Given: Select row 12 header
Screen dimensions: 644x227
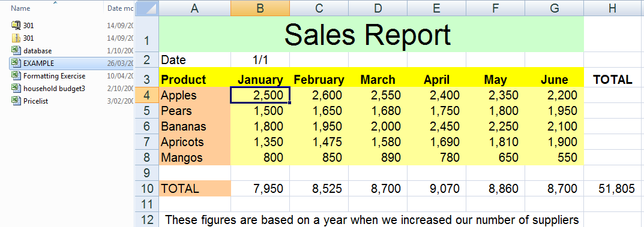Looking at the screenshot, I should pyautogui.click(x=147, y=220).
